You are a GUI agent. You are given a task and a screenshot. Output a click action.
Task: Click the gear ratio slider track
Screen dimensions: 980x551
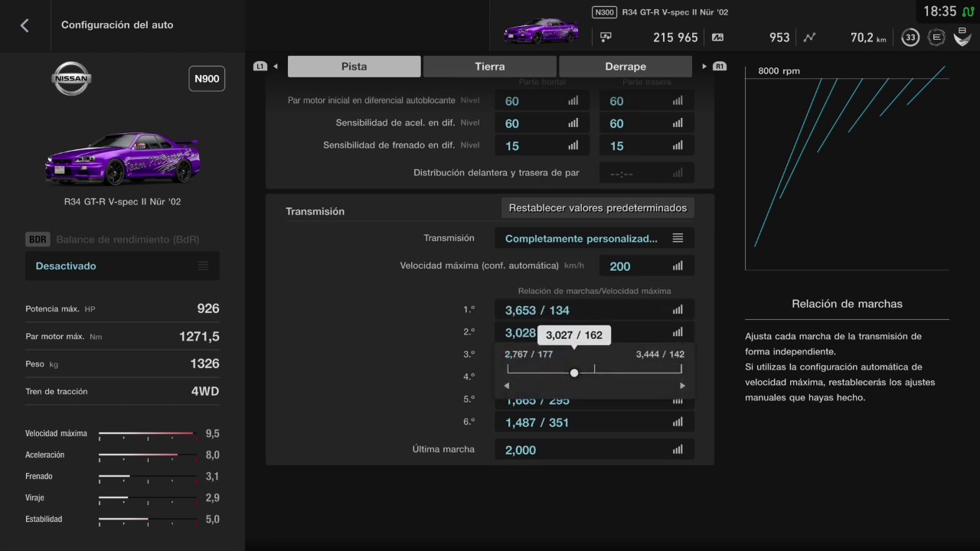[595, 373]
